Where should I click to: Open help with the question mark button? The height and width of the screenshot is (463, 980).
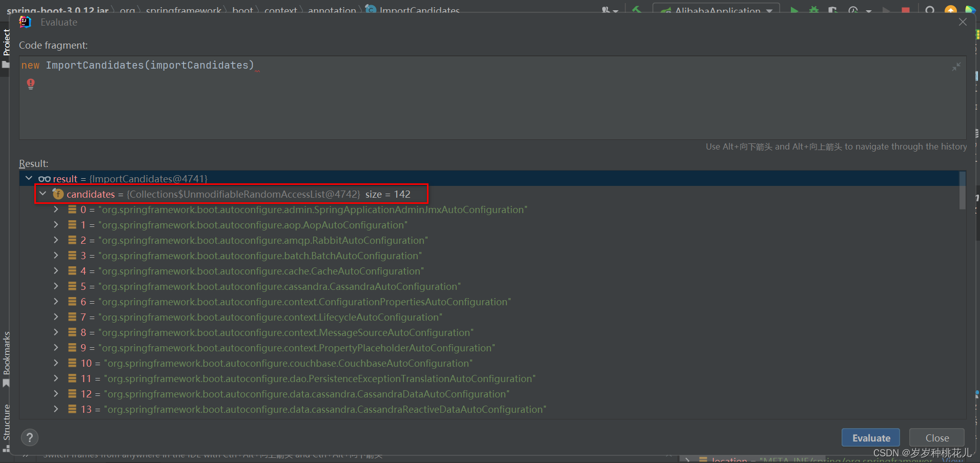[x=30, y=437]
